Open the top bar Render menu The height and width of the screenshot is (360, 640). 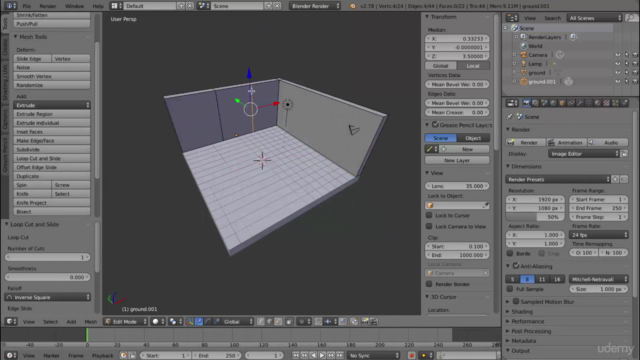pyautogui.click(x=48, y=6)
